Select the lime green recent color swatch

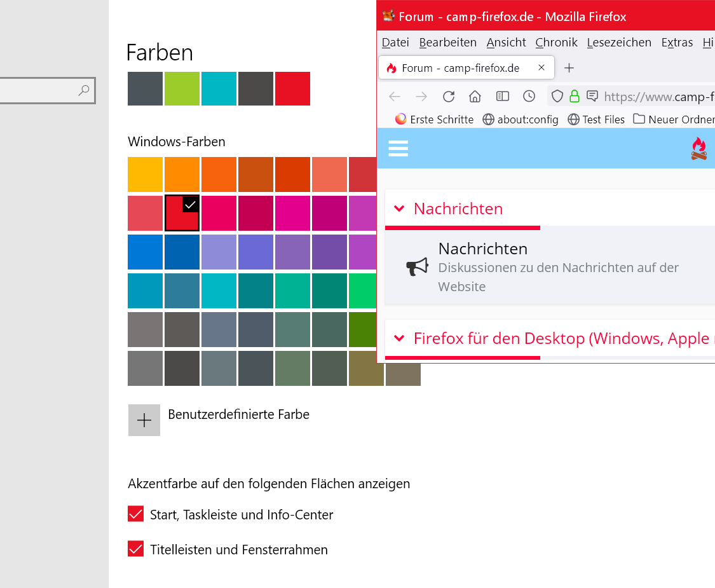(x=182, y=88)
